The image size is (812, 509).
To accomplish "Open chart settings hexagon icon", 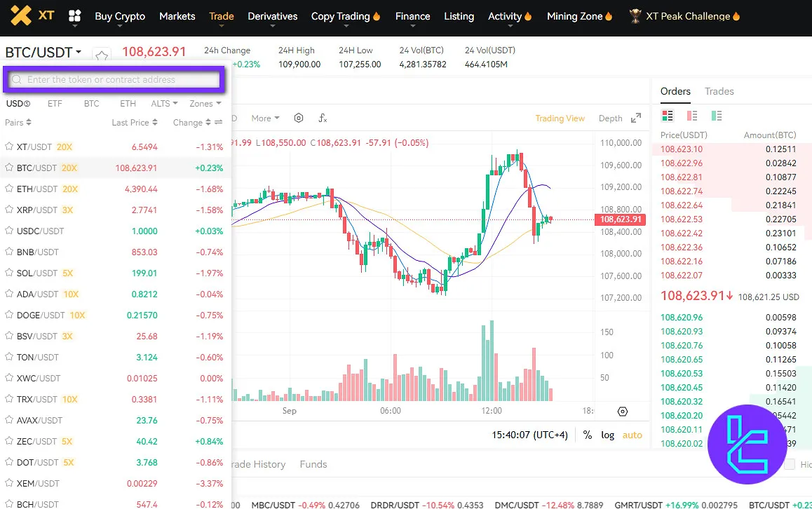I will 299,118.
